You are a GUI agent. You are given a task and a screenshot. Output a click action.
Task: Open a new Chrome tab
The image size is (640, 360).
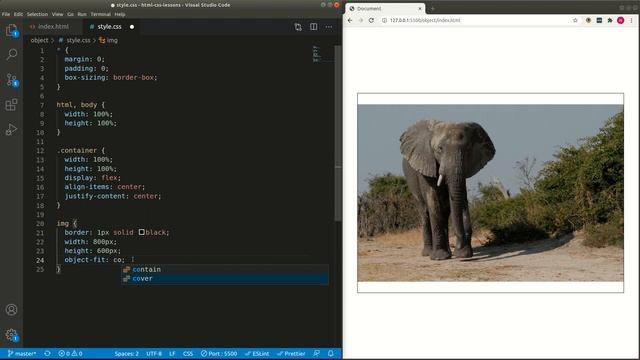point(432,9)
